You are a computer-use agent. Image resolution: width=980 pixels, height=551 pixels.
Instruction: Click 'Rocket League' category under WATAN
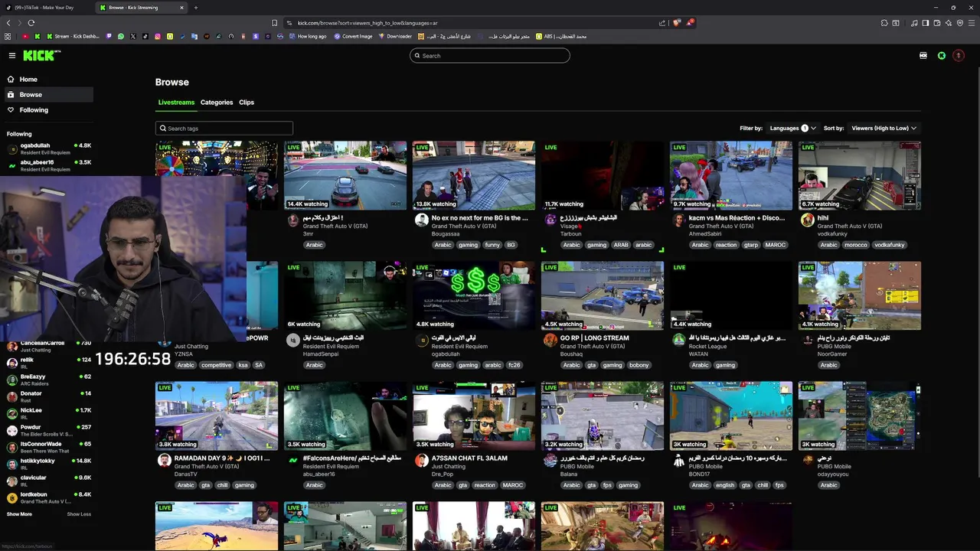point(707,346)
